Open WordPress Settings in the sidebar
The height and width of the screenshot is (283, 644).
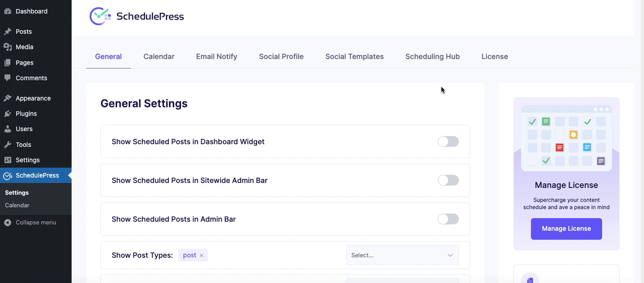(x=36, y=160)
